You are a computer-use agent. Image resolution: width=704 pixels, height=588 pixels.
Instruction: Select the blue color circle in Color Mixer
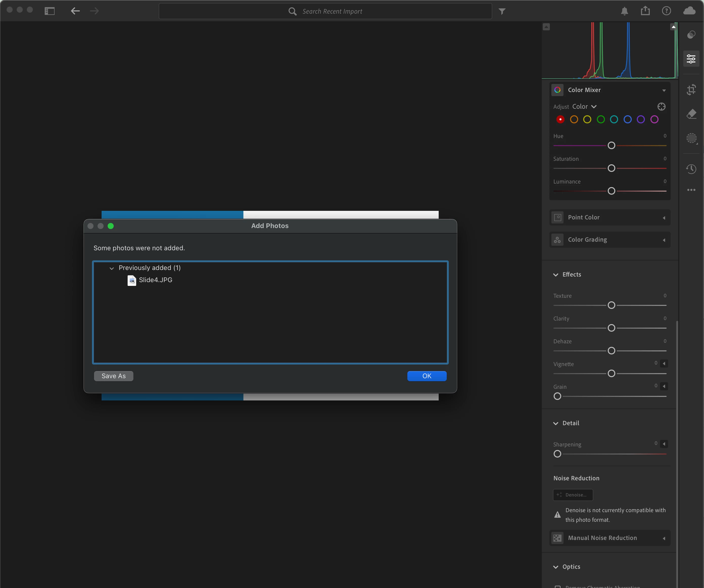click(x=627, y=119)
